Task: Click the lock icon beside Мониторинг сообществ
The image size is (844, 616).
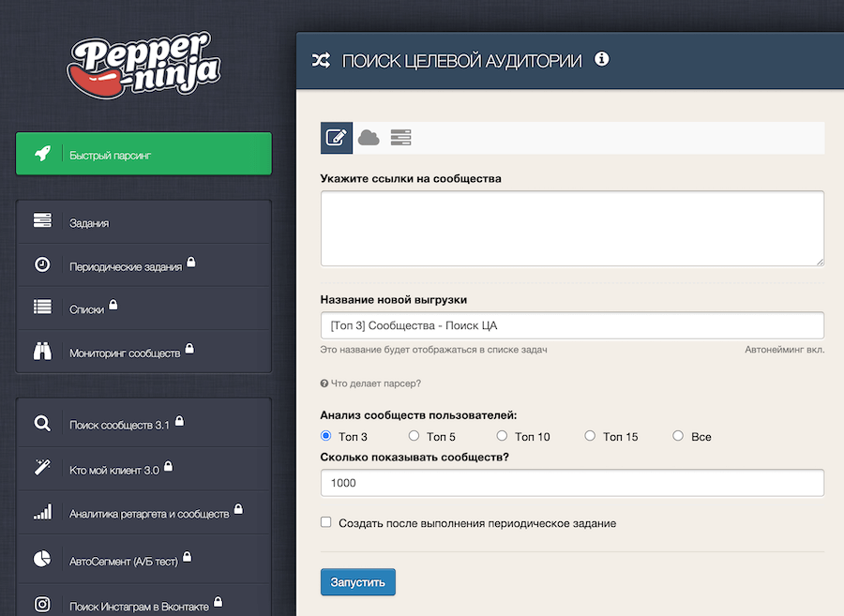Action: 189,348
